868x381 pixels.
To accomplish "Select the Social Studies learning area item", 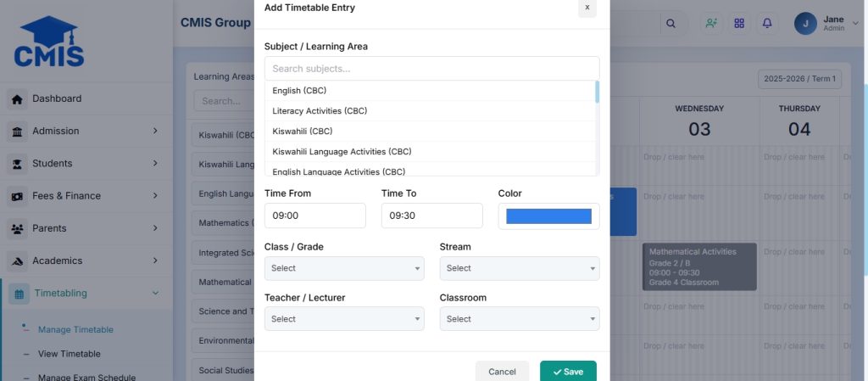I will pos(223,370).
